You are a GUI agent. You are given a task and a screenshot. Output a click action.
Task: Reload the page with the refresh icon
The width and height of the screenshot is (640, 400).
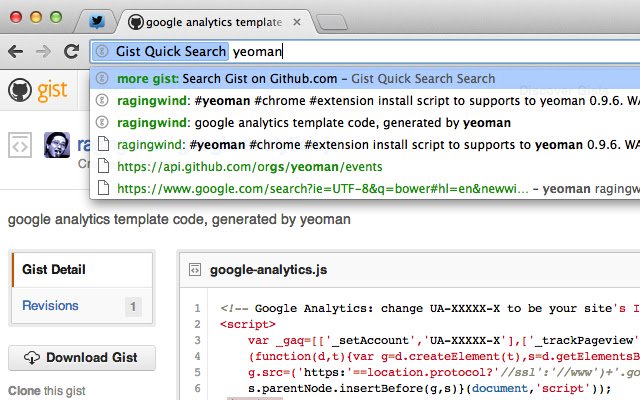click(x=71, y=51)
